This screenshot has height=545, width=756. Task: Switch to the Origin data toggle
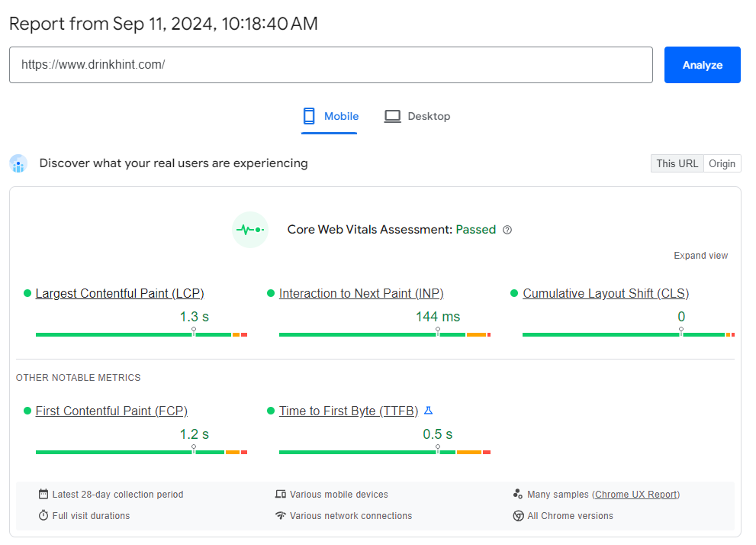722,163
